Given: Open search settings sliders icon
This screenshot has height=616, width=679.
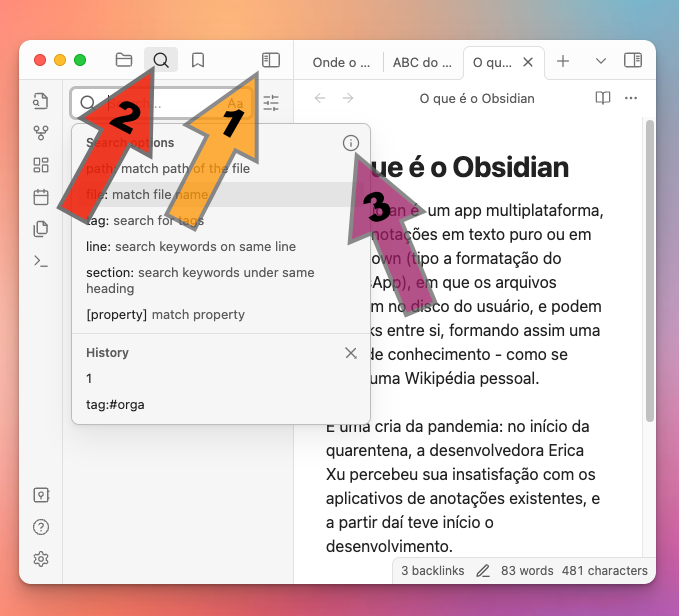Looking at the screenshot, I should (271, 103).
